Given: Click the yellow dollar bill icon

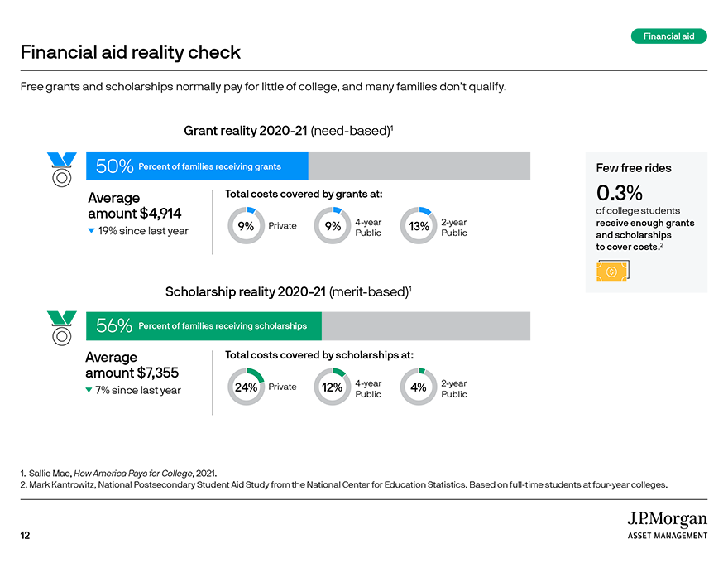Looking at the screenshot, I should point(613,271).
